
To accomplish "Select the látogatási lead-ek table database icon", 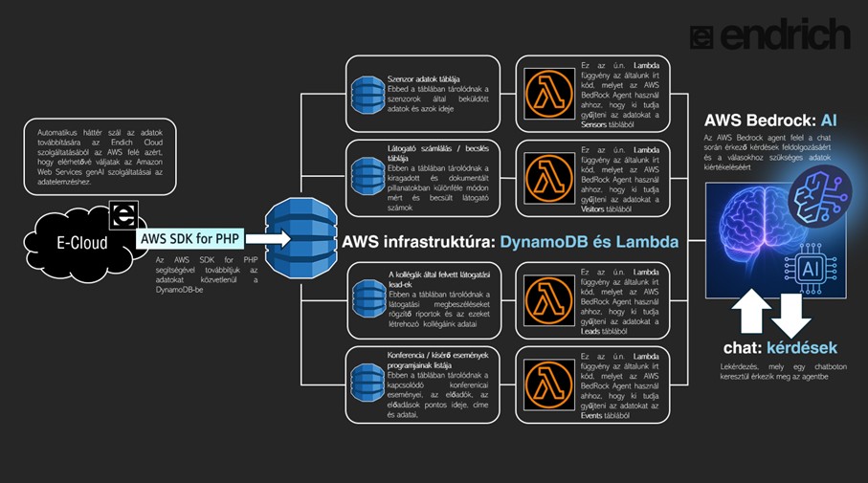I will coord(368,298).
